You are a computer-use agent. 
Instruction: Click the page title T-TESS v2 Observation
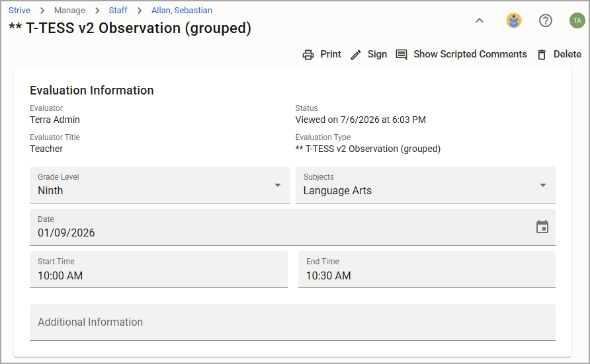130,28
